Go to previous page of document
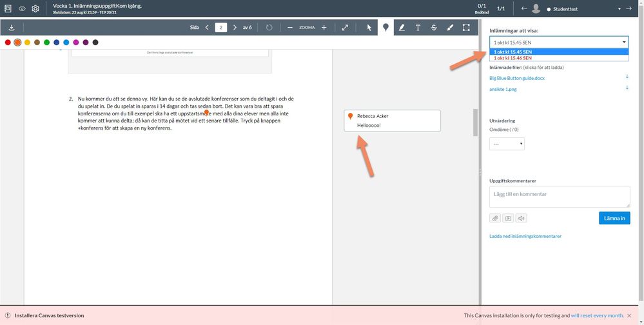This screenshot has width=644, height=325. point(207,28)
